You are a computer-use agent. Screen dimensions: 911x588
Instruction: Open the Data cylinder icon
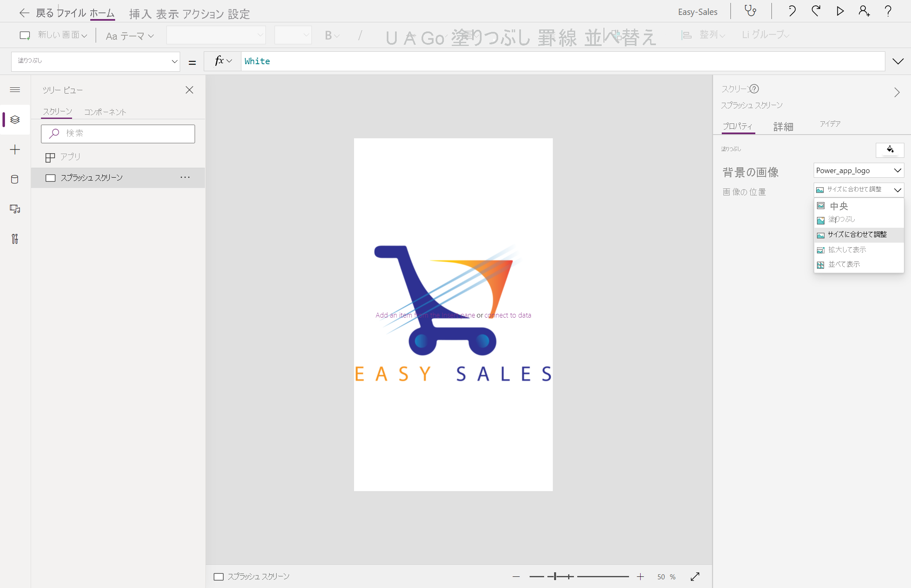pos(14,179)
